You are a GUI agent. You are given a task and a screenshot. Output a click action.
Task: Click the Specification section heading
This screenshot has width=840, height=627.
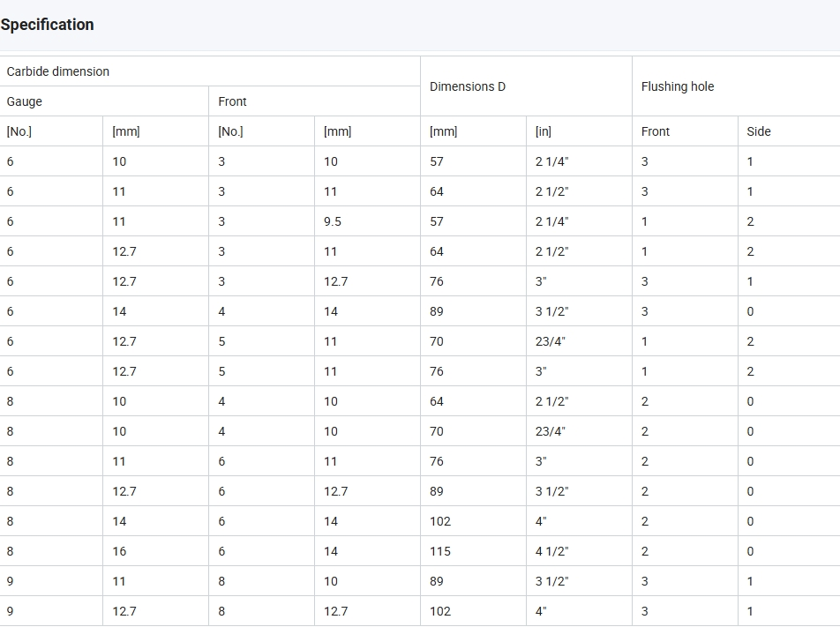point(47,25)
